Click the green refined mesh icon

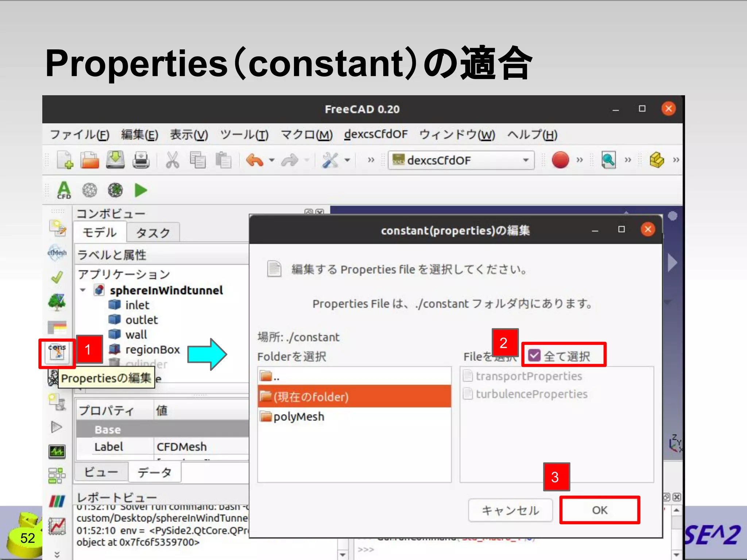click(x=115, y=190)
